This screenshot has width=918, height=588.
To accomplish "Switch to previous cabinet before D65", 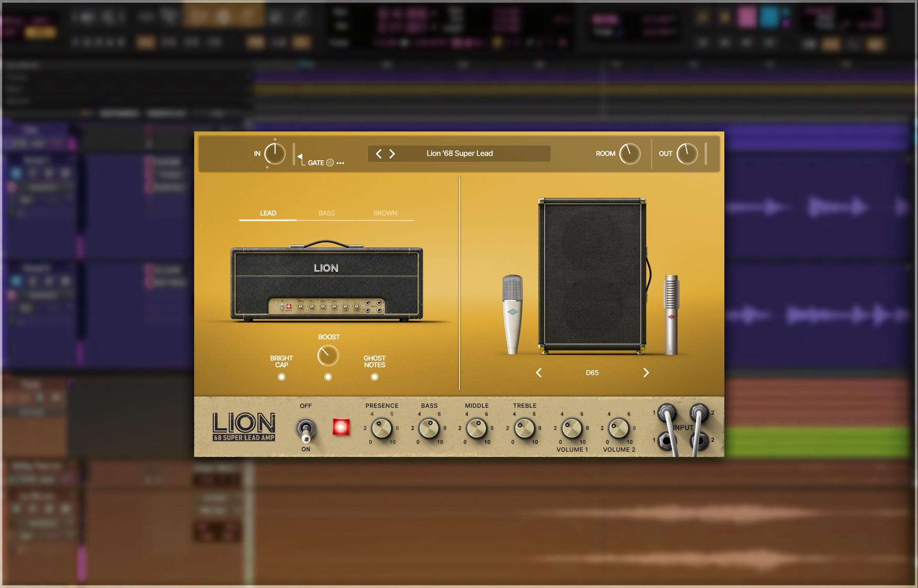I will tap(539, 373).
